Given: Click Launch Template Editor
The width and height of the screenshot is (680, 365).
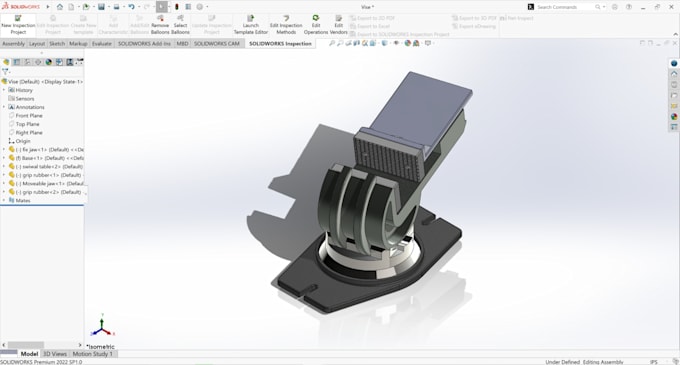Looking at the screenshot, I should [x=251, y=25].
